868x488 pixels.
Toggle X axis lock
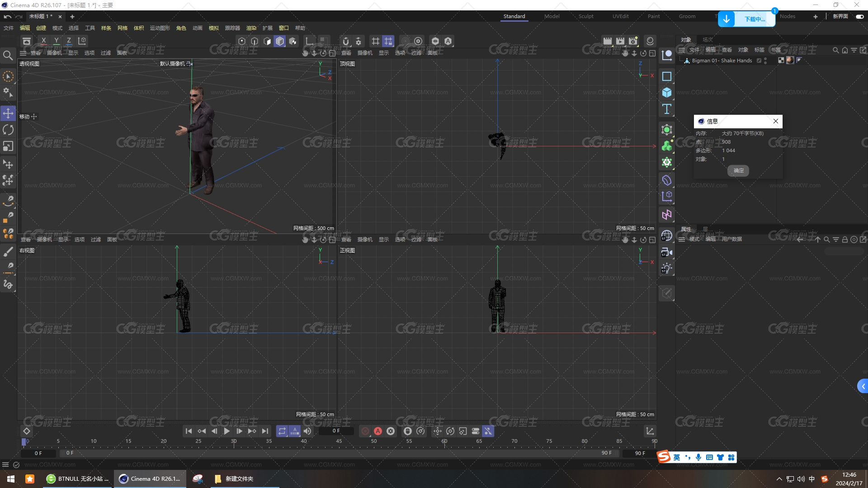[44, 41]
